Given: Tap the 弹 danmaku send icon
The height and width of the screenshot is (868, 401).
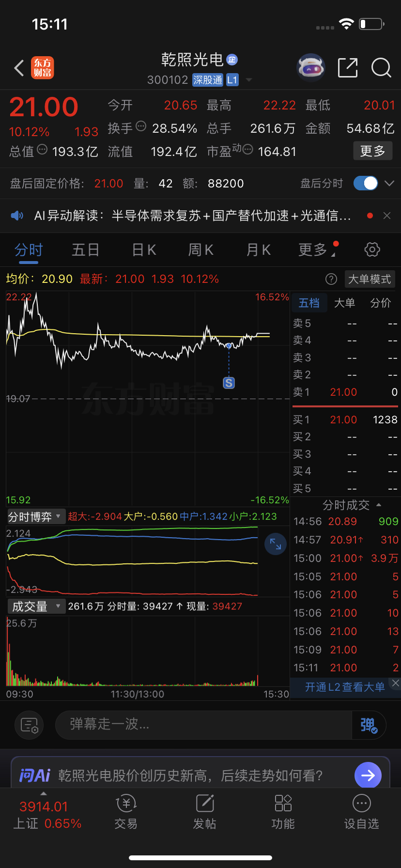Looking at the screenshot, I should tap(369, 725).
